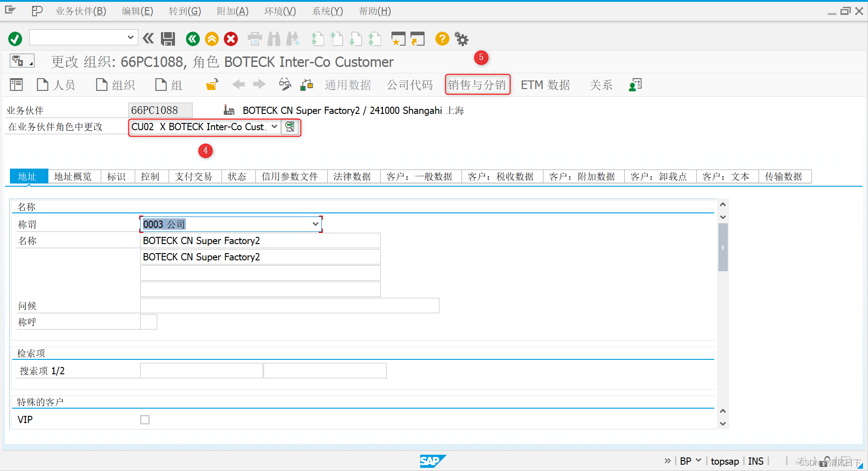Open the 转到(G) menu
This screenshot has width=868, height=471.
[185, 11]
